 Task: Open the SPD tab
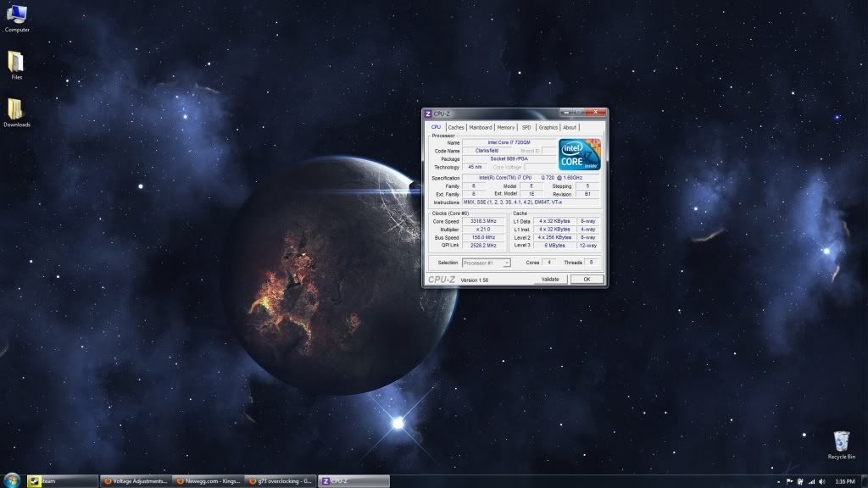[x=526, y=128]
